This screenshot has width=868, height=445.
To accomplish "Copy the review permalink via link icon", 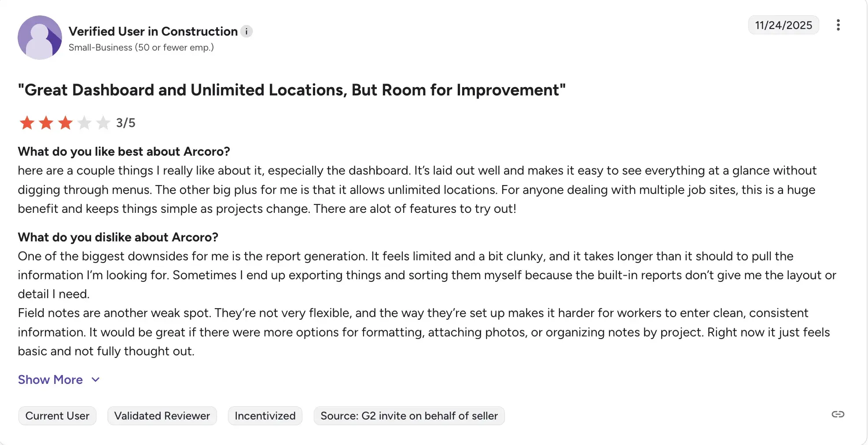I will coord(838,414).
